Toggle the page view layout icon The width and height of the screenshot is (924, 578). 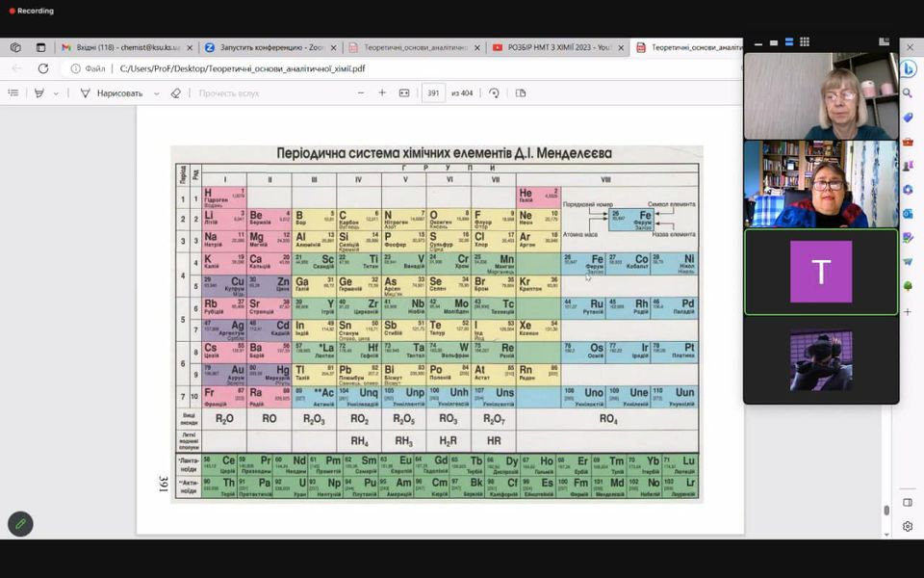521,93
